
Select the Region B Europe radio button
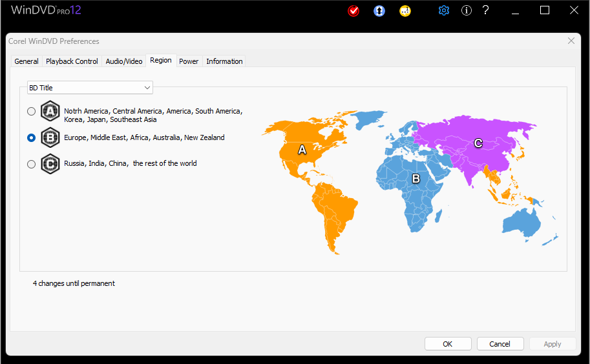click(32, 137)
